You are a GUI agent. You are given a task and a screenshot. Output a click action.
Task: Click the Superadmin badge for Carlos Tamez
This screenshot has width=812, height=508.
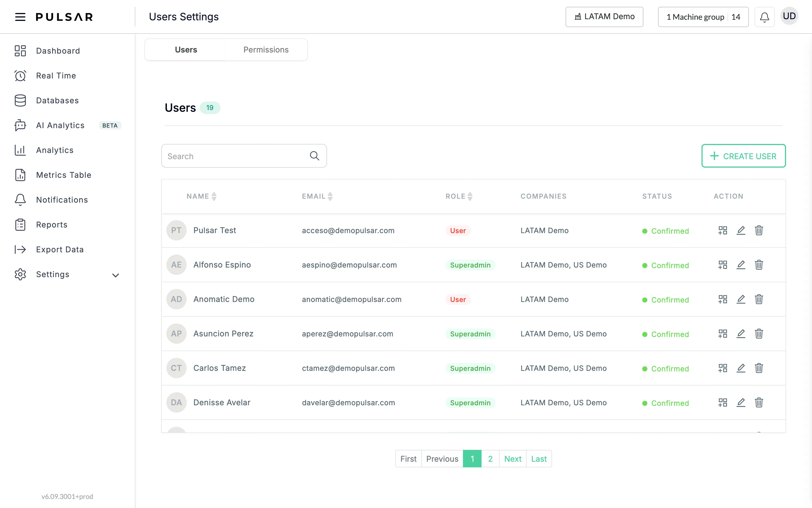click(470, 368)
